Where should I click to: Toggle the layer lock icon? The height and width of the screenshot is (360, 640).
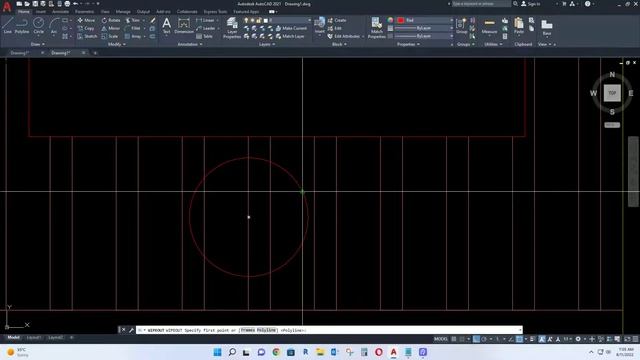point(259,20)
